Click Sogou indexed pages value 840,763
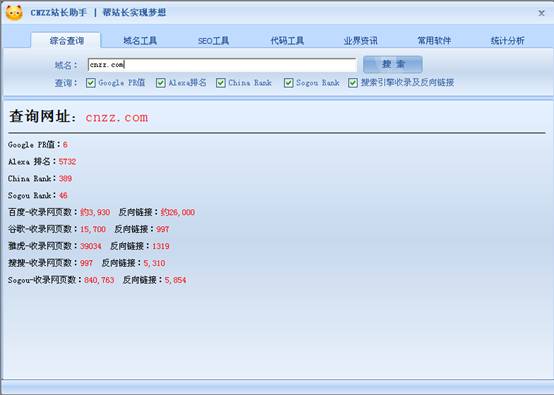Screen dimensions: 554x395 [x=99, y=280]
